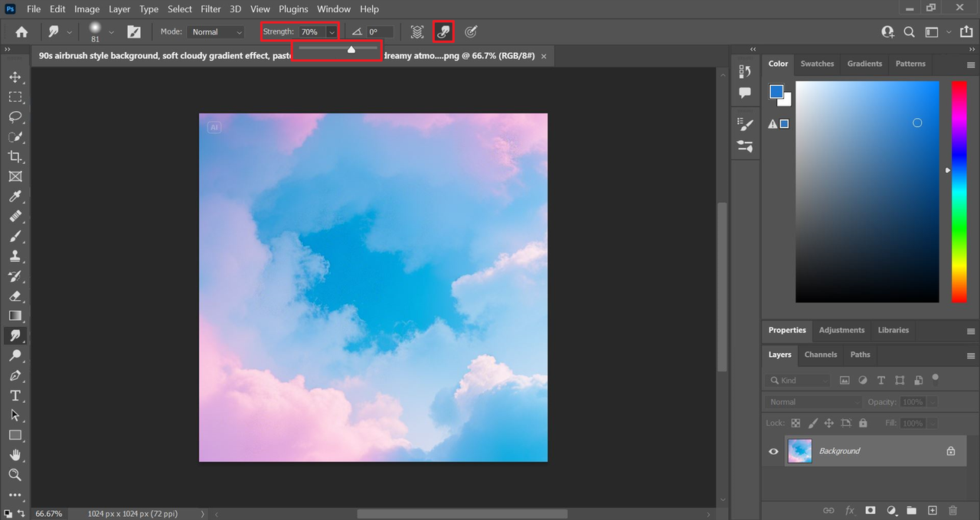Toggle Sample All Layers option
Image resolution: width=980 pixels, height=520 pixels.
tap(416, 32)
